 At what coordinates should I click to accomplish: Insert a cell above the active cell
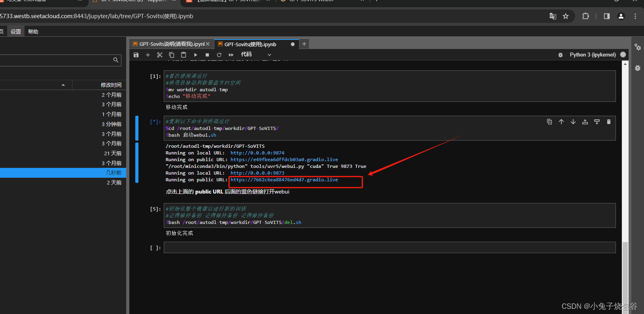pos(585,122)
